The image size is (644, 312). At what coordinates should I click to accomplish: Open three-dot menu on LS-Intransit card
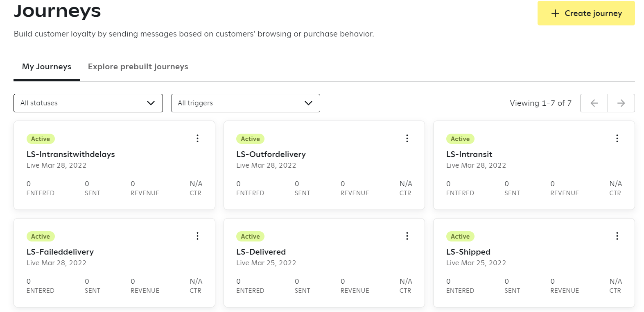coord(617,139)
